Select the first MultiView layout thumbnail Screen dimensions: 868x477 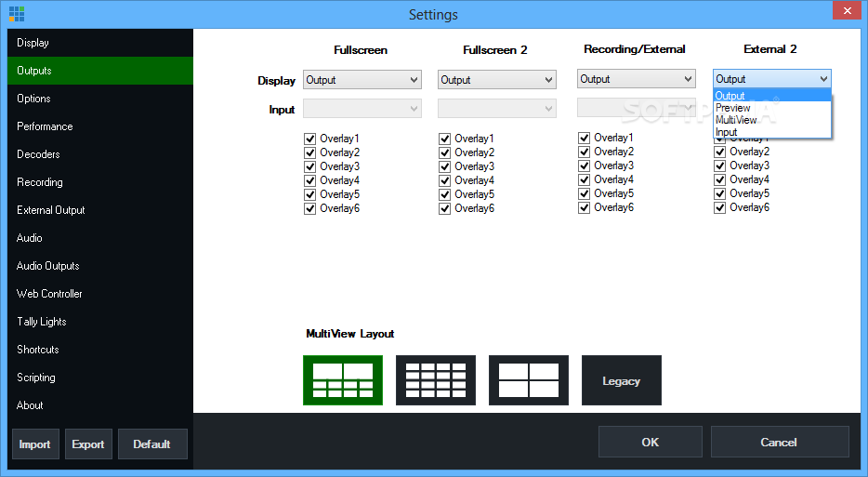pos(343,380)
